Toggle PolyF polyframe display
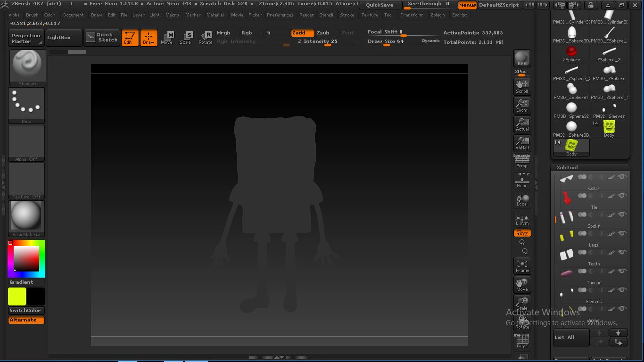The image size is (644, 362). click(x=522, y=341)
